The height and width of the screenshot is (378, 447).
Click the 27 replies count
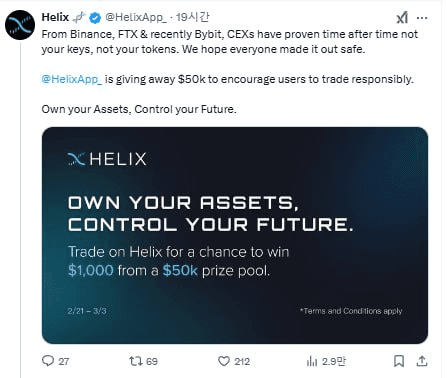pyautogui.click(x=64, y=361)
